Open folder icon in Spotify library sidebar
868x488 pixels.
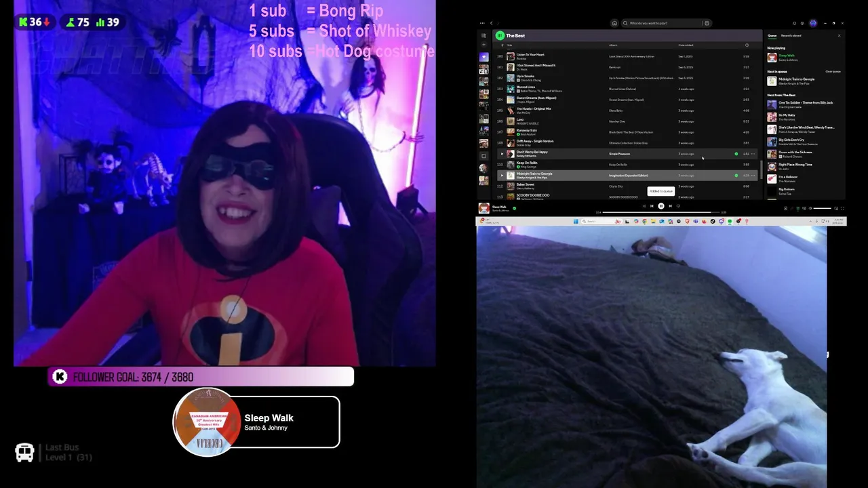tap(484, 156)
